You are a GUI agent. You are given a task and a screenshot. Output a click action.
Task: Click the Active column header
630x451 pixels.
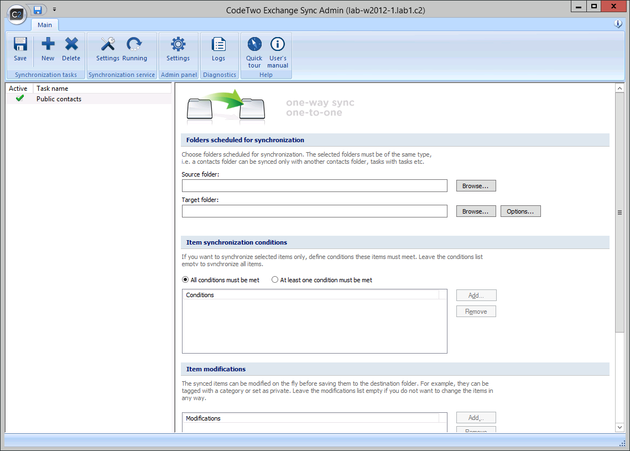18,88
